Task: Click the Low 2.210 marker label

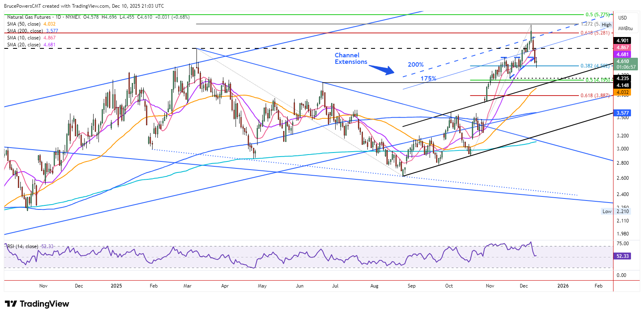Action: click(616, 211)
